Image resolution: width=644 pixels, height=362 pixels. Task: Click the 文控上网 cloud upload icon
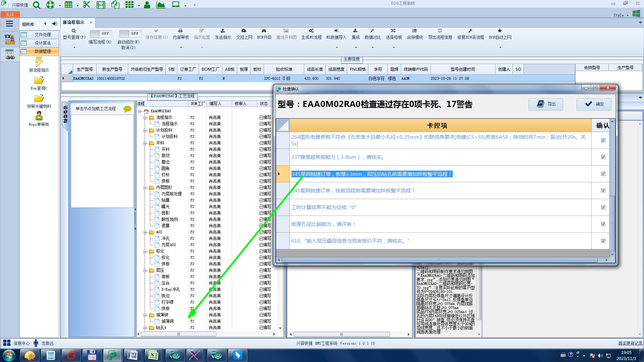(x=244, y=31)
